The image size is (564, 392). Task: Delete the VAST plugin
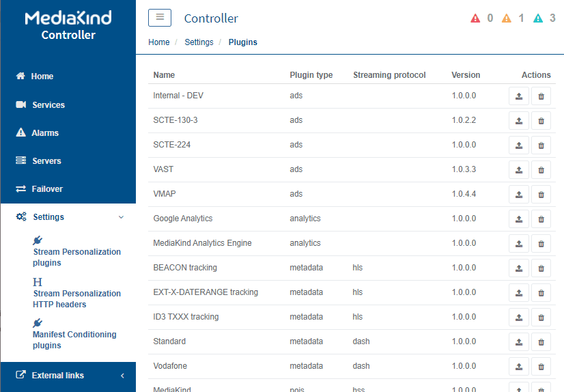click(541, 170)
